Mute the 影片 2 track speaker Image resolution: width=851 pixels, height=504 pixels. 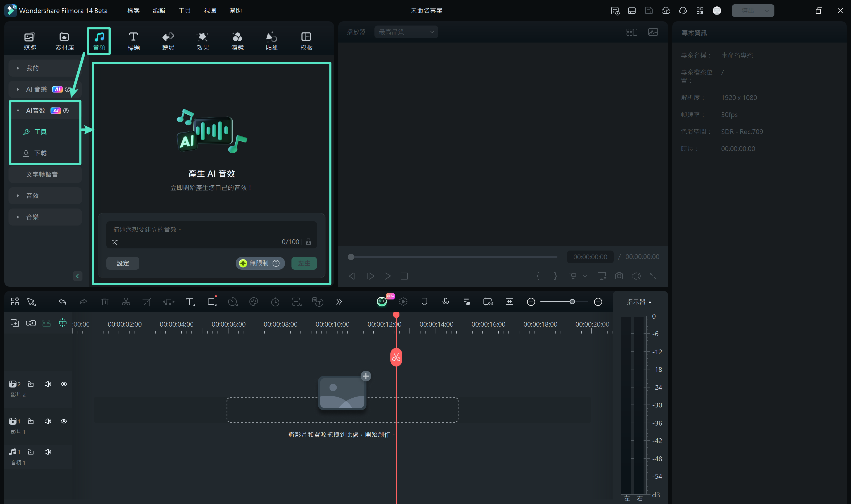click(48, 384)
